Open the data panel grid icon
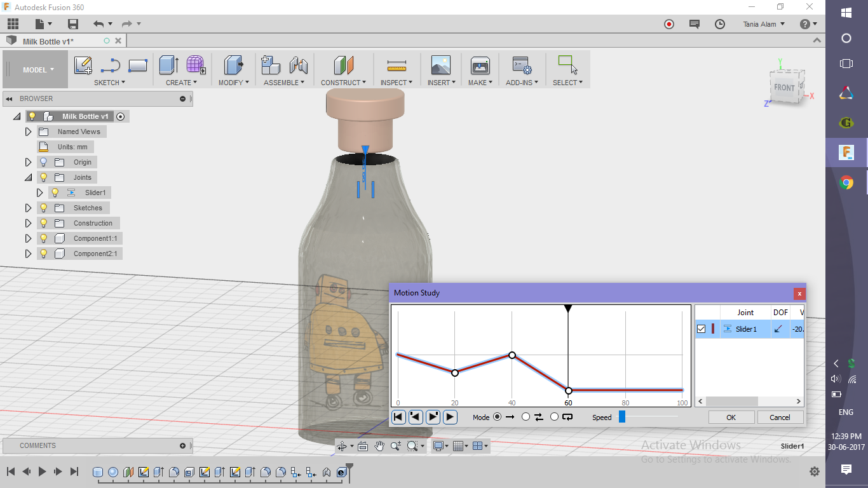Viewport: 868px width, 488px height. 13,24
